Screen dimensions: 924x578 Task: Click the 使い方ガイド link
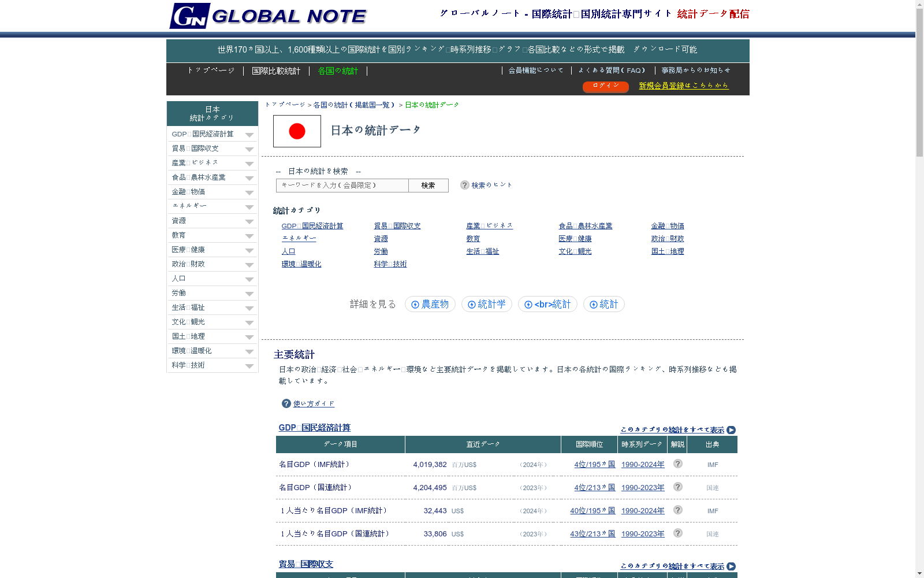point(314,404)
